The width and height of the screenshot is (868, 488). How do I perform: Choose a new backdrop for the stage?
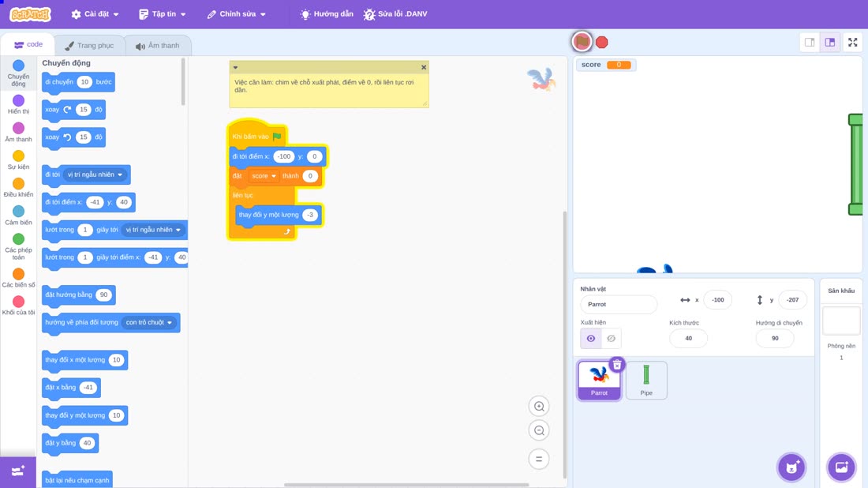click(x=841, y=467)
